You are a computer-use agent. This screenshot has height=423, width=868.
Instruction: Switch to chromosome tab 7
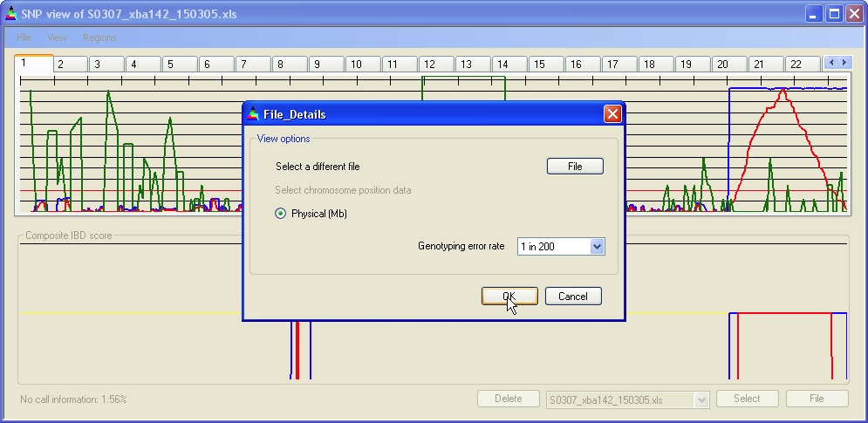click(253, 65)
